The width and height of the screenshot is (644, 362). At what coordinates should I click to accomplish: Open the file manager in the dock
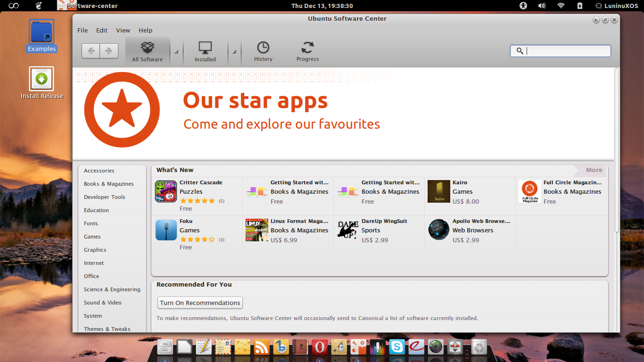pos(165,347)
